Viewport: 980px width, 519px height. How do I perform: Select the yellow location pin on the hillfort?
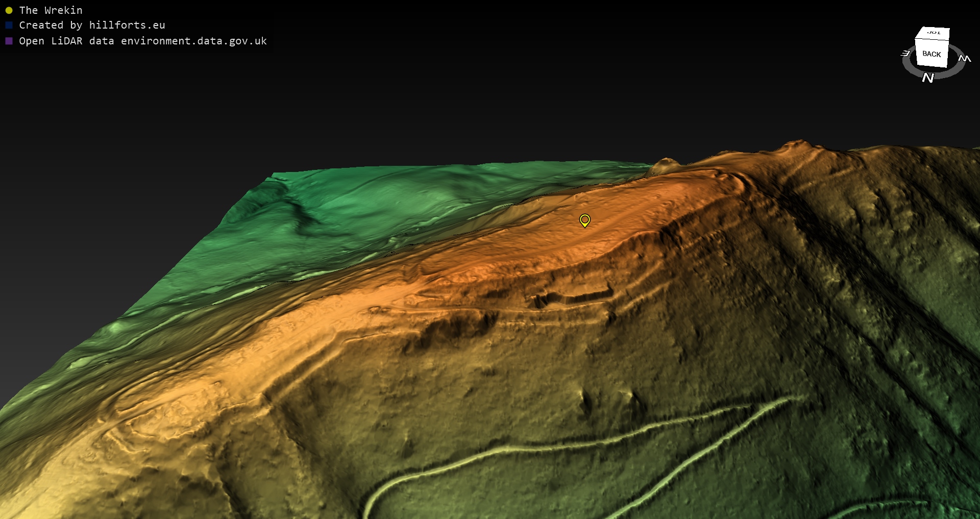point(584,220)
